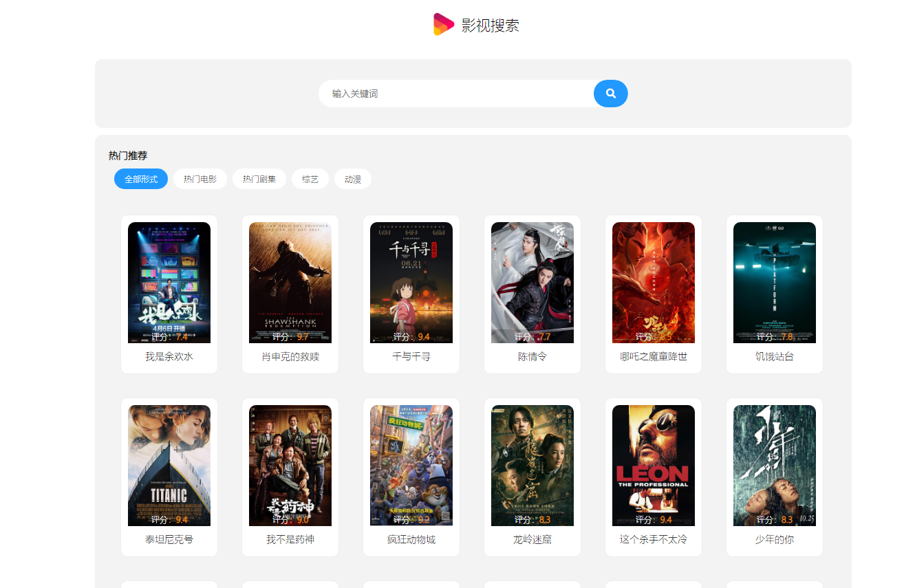Click the title text 饥饿站台
This screenshot has width=915, height=588.
[x=775, y=357]
